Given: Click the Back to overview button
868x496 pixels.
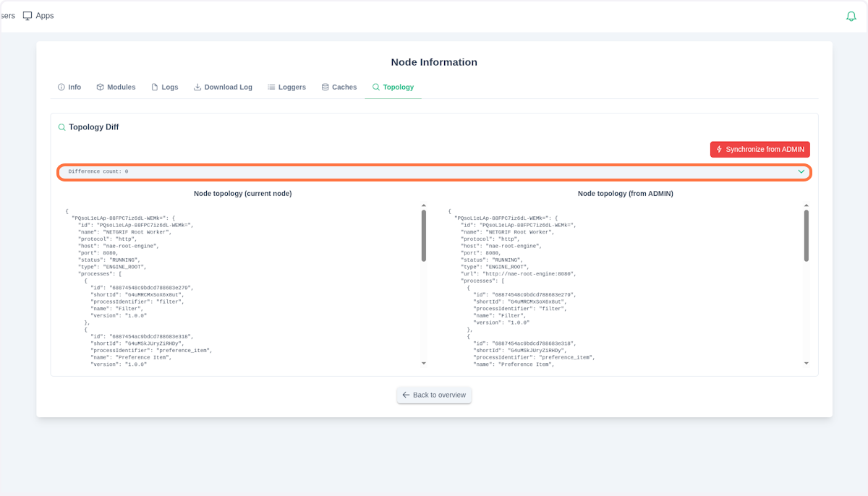Looking at the screenshot, I should [434, 395].
